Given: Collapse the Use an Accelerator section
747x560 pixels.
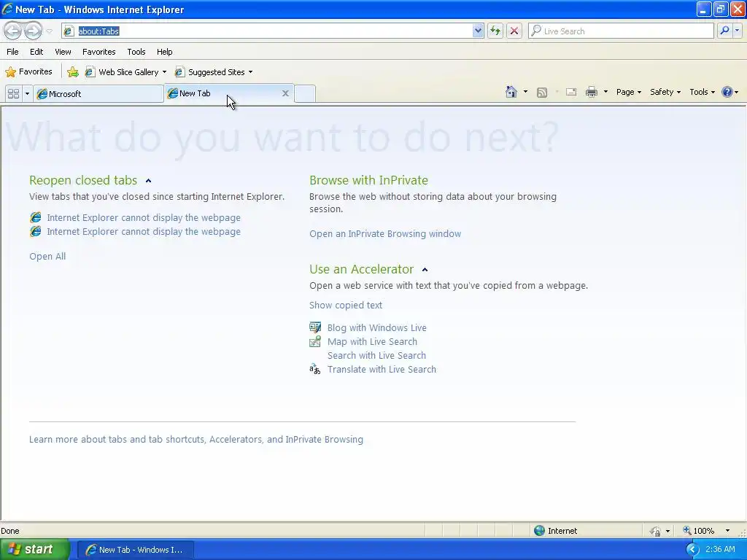Looking at the screenshot, I should pos(425,270).
